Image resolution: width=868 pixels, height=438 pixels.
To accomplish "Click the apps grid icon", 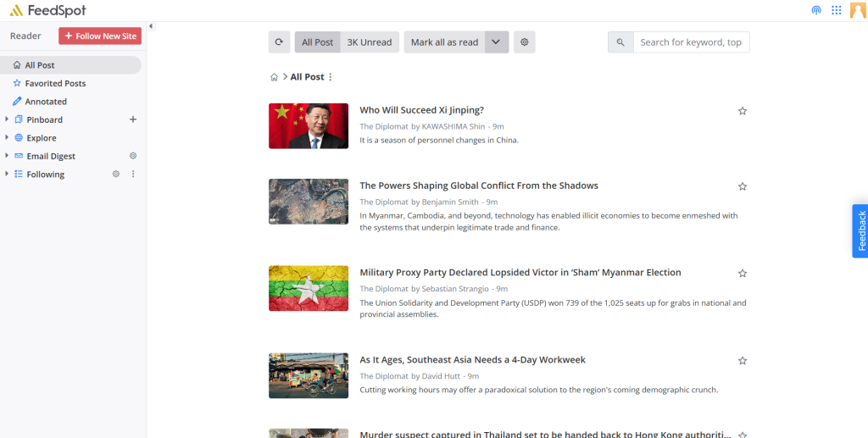I will (x=836, y=10).
